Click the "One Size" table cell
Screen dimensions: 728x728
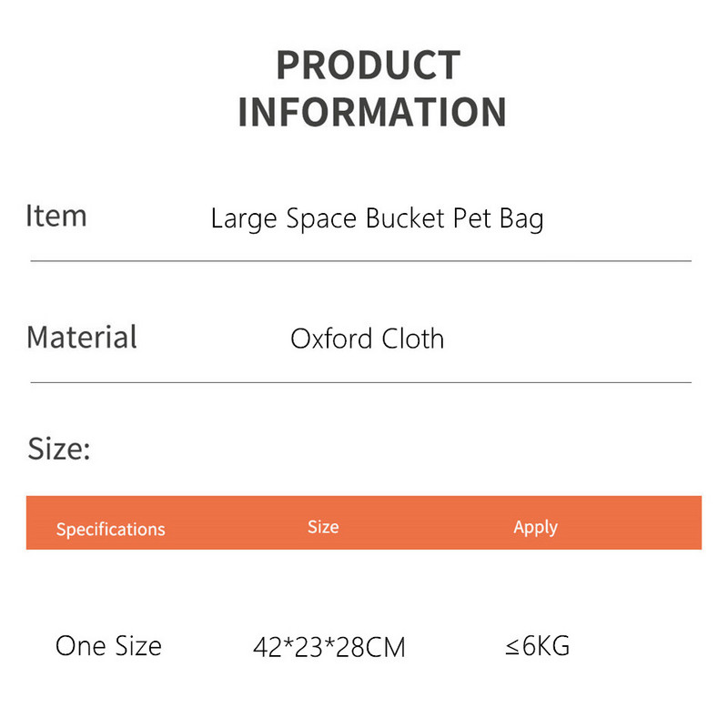pos(108,646)
